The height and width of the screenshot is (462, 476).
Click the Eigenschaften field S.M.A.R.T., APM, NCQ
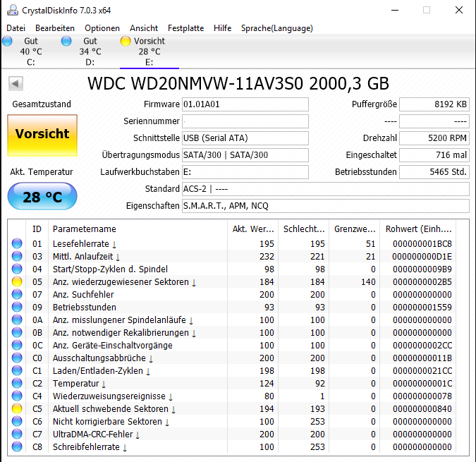pyautogui.click(x=325, y=206)
